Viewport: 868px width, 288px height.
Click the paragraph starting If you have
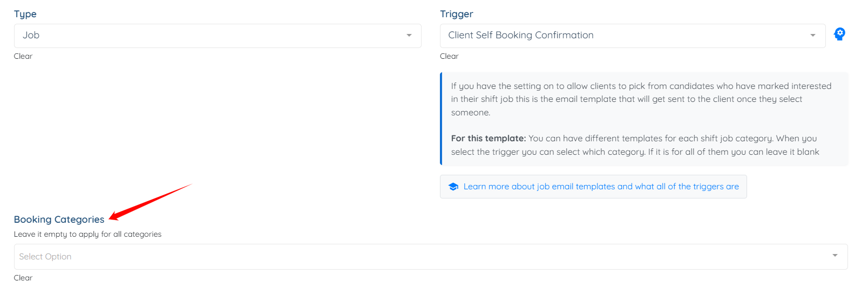(641, 99)
